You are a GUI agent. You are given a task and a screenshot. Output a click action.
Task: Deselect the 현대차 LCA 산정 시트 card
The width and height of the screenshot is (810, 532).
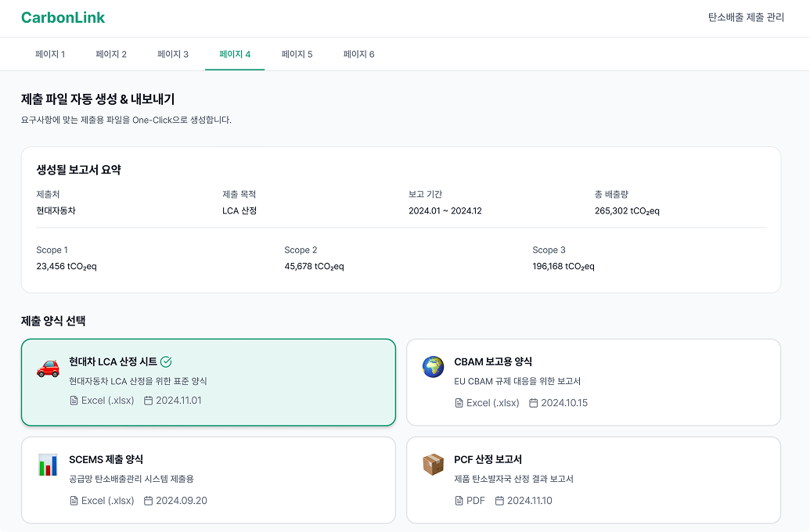(209, 383)
